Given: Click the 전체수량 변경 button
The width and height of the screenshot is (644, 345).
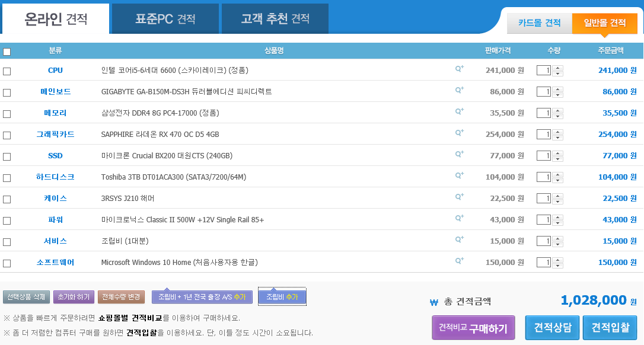Looking at the screenshot, I should 121,297.
